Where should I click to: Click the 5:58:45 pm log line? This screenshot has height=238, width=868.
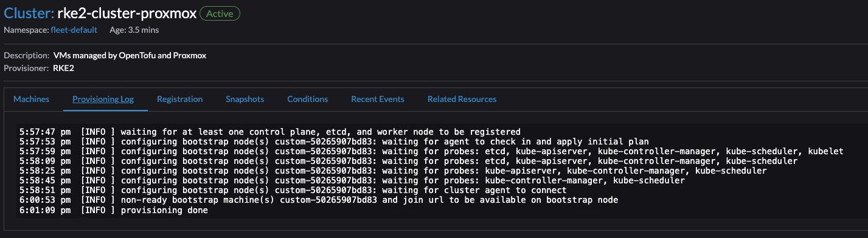(352, 180)
